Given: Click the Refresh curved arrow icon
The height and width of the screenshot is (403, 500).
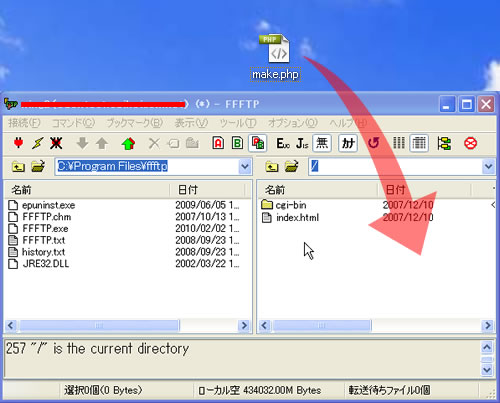Looking at the screenshot, I should tap(374, 143).
